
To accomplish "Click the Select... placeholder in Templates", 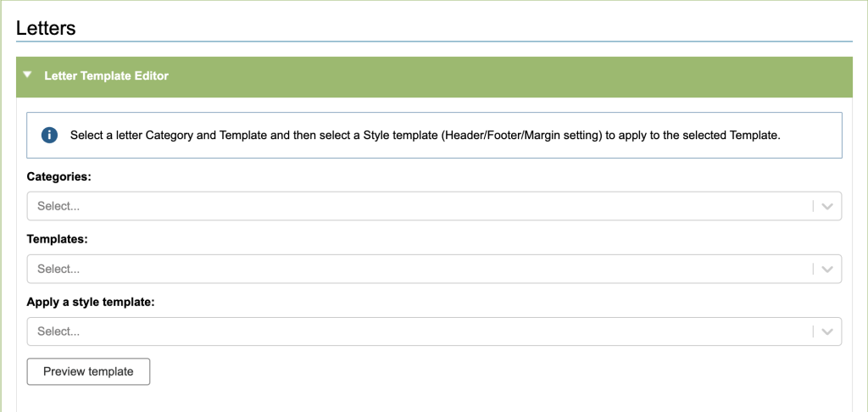I will point(58,269).
